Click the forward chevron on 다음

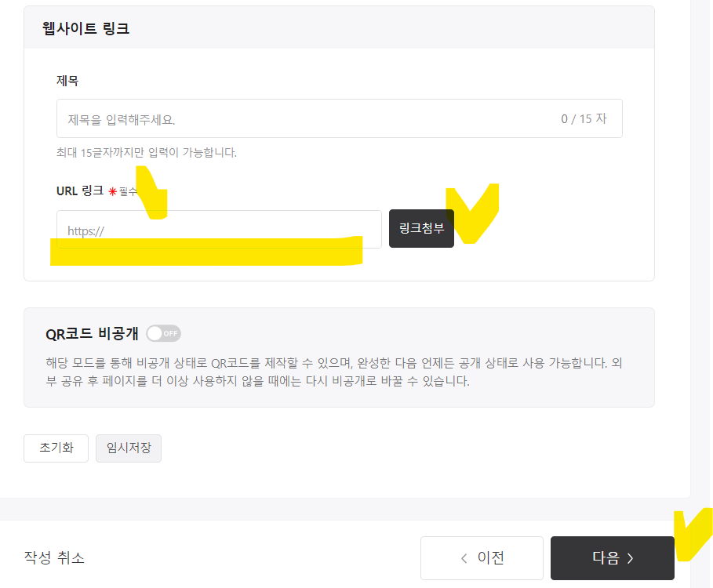631,558
